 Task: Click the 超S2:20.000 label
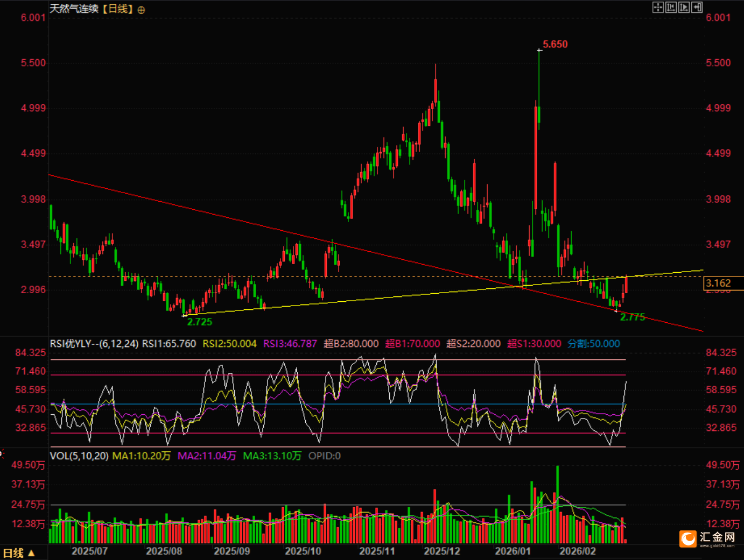point(473,343)
